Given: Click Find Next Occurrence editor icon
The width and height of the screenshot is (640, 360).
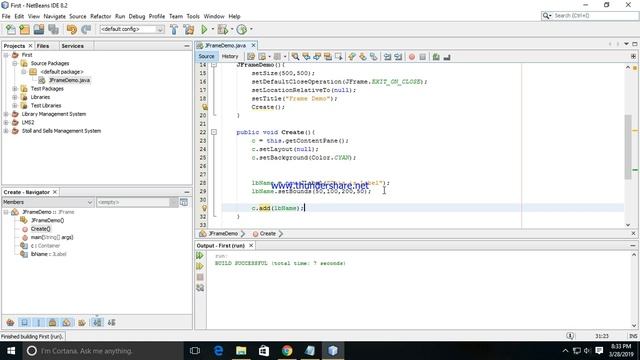Looking at the screenshot, I should pyautogui.click(x=317, y=57).
